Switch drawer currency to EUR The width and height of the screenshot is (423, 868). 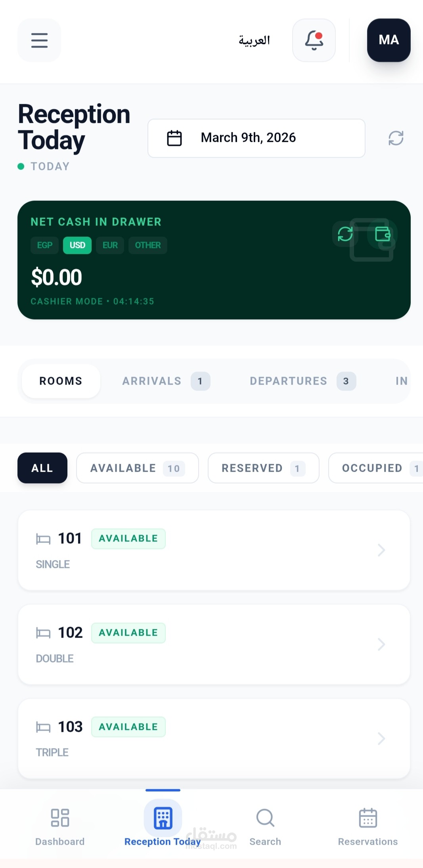[x=110, y=245]
